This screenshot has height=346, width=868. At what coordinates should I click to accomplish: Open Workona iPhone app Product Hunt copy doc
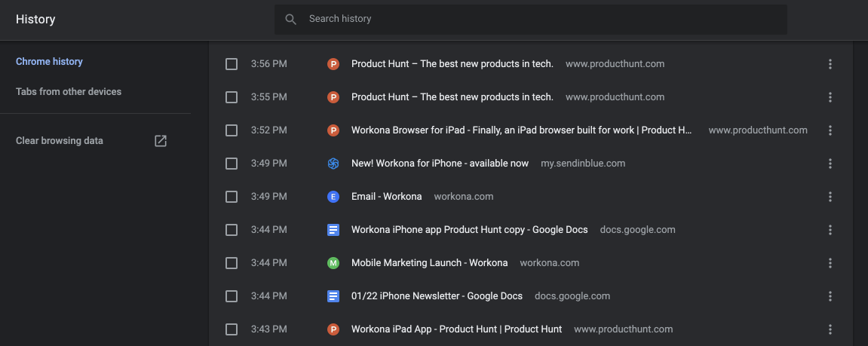pyautogui.click(x=469, y=231)
